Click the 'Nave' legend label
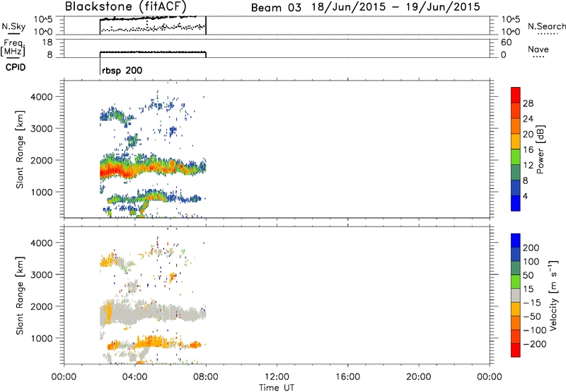Image resolution: width=566 pixels, height=392 pixels. (538, 50)
